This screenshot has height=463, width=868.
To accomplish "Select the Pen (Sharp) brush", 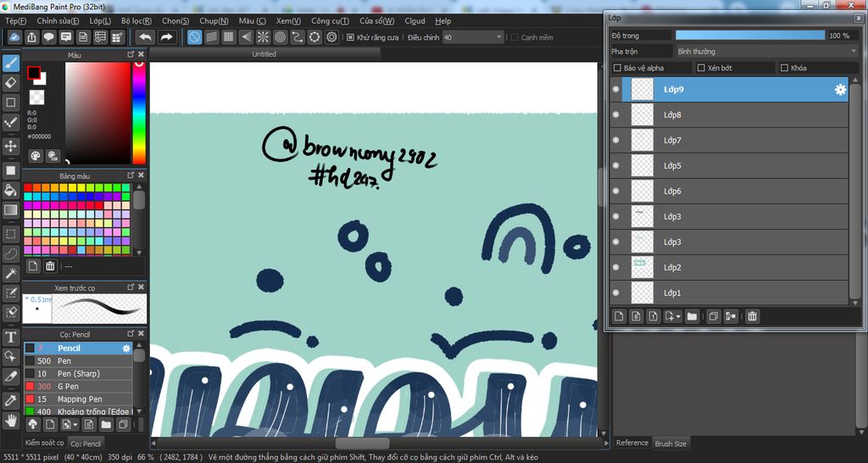I will click(x=78, y=373).
